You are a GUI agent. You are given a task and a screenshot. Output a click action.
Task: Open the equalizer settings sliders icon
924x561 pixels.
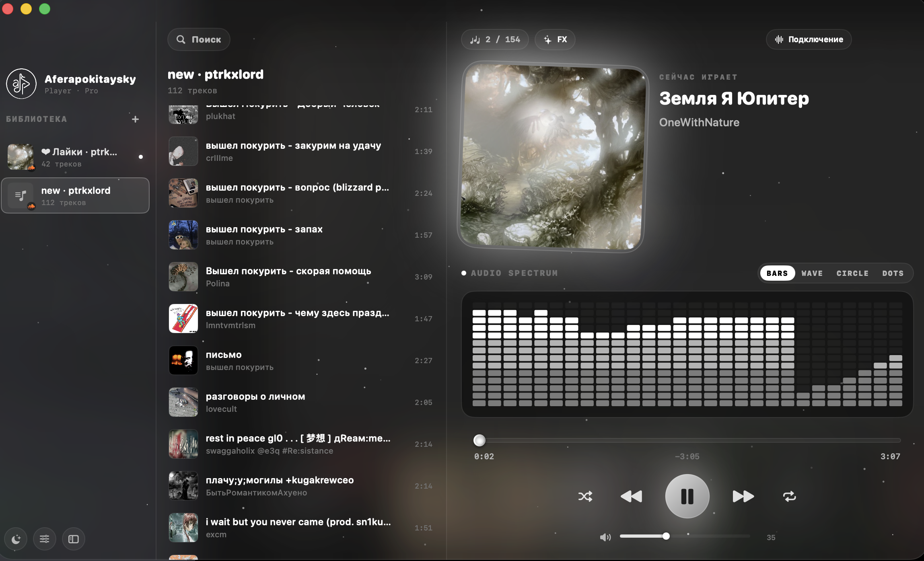tap(45, 539)
